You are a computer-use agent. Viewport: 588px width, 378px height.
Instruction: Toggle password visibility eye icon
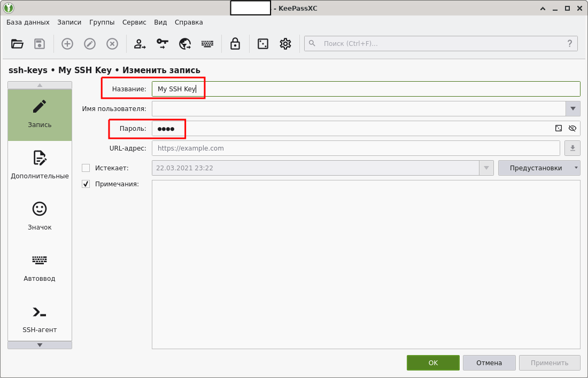tap(572, 128)
